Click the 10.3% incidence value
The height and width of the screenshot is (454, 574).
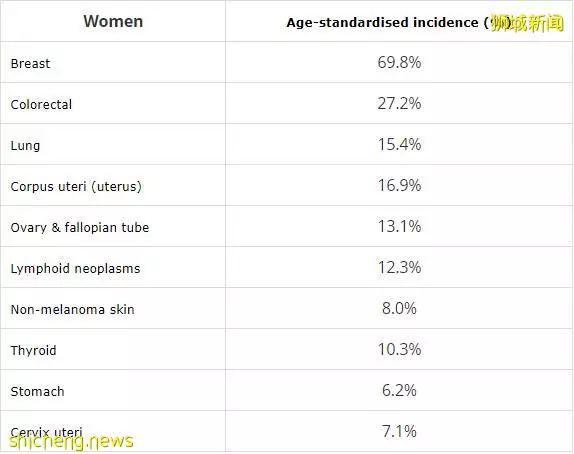coord(399,349)
